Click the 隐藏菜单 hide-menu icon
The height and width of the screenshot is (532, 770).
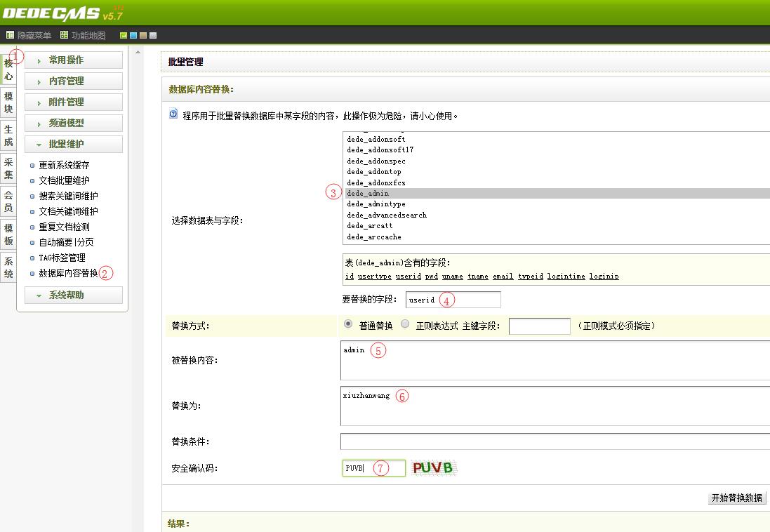[10, 35]
